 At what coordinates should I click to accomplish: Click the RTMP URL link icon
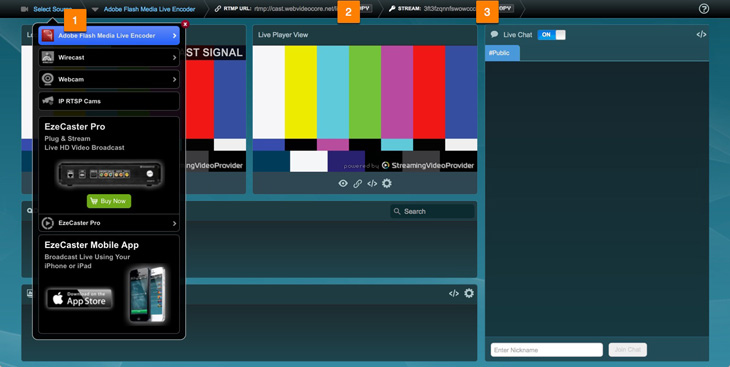pos(218,8)
